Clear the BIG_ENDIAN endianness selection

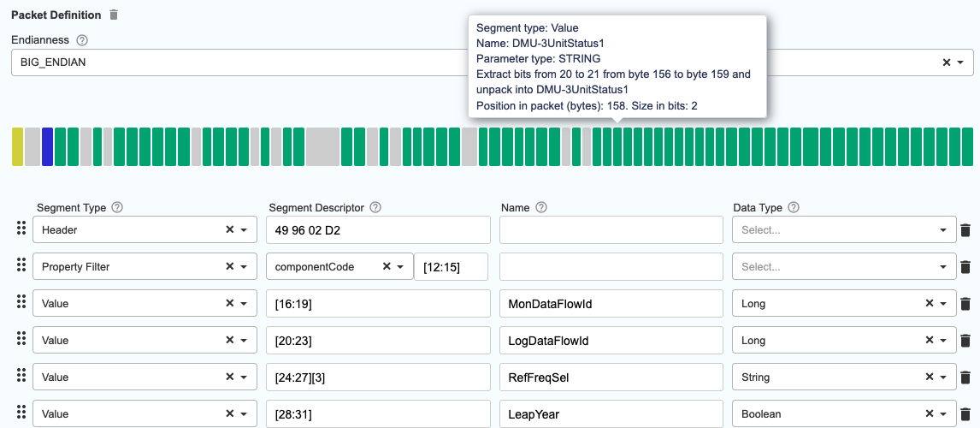pos(946,62)
